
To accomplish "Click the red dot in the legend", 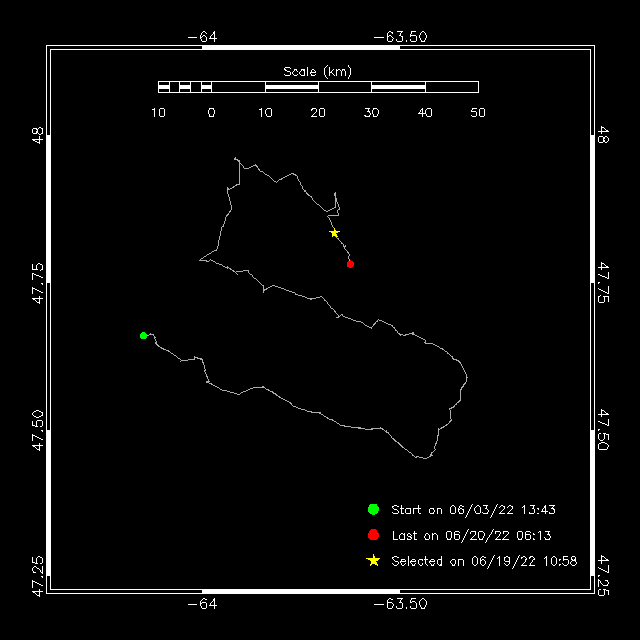I will point(374,535).
